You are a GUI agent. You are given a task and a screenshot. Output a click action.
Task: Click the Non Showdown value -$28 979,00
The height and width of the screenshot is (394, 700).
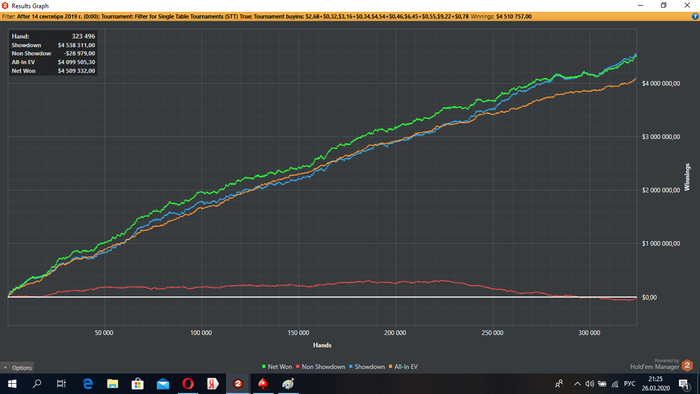pos(79,54)
